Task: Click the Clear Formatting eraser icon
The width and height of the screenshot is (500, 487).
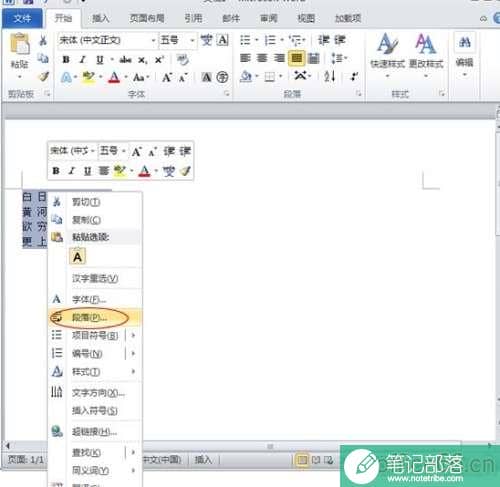Action: tap(183, 60)
